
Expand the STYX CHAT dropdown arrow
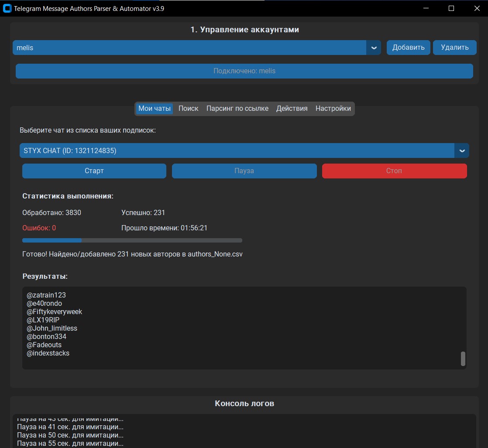(x=461, y=150)
